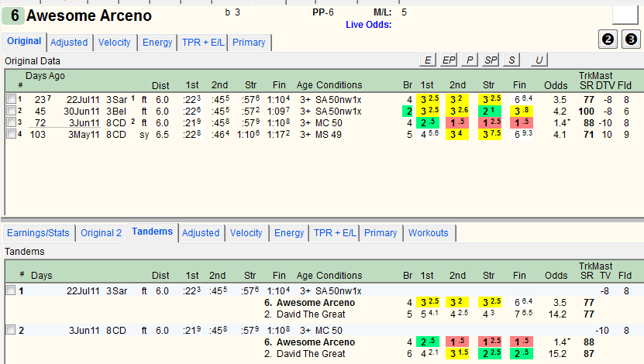Screen dimensions: 644x364
Task: Click the 3May11 date cell
Action: pos(84,134)
